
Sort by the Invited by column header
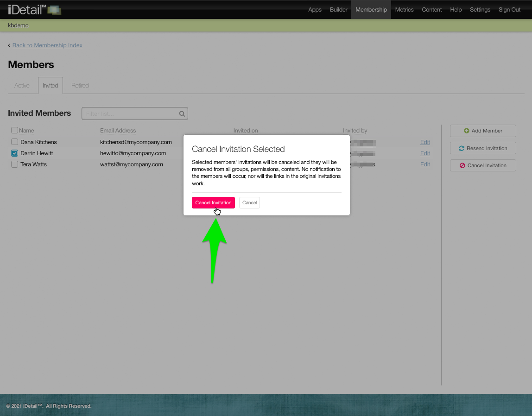(x=355, y=131)
